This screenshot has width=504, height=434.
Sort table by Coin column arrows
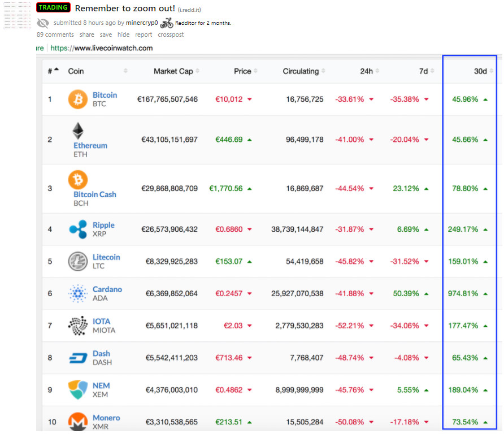tap(125, 71)
